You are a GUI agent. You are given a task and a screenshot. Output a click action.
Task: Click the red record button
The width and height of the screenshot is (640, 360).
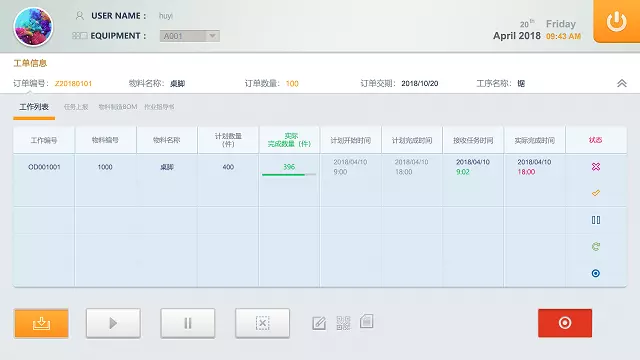click(x=565, y=323)
